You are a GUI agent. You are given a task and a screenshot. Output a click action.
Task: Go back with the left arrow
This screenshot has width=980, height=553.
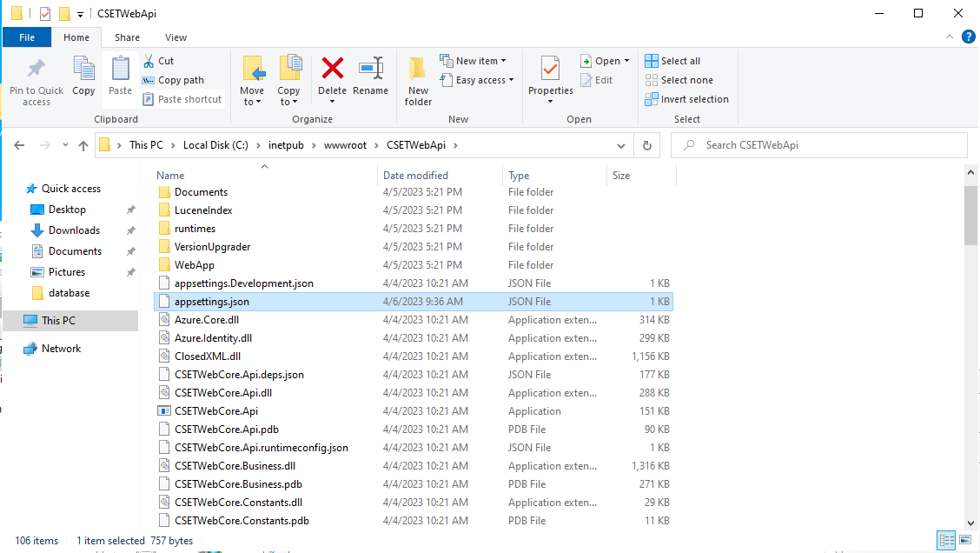click(19, 145)
